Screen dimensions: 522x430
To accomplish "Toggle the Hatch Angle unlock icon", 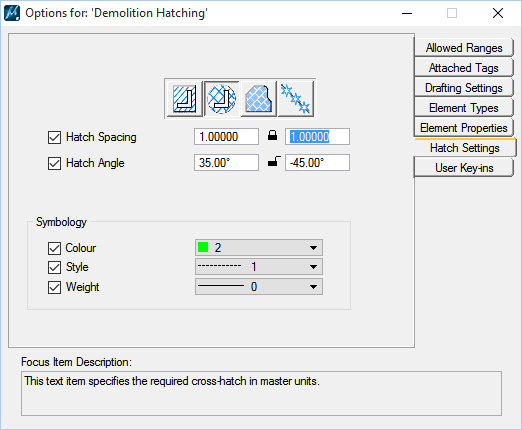I will (274, 161).
